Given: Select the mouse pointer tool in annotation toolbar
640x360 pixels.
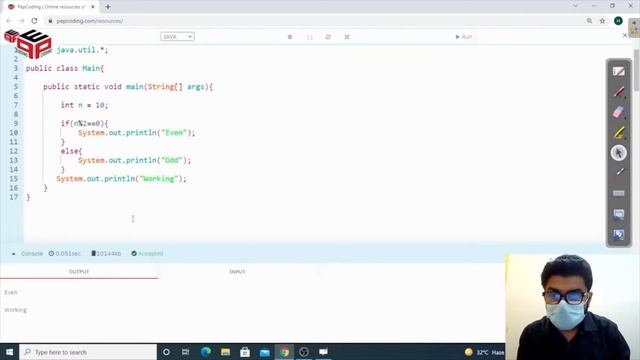Looking at the screenshot, I should [619, 153].
